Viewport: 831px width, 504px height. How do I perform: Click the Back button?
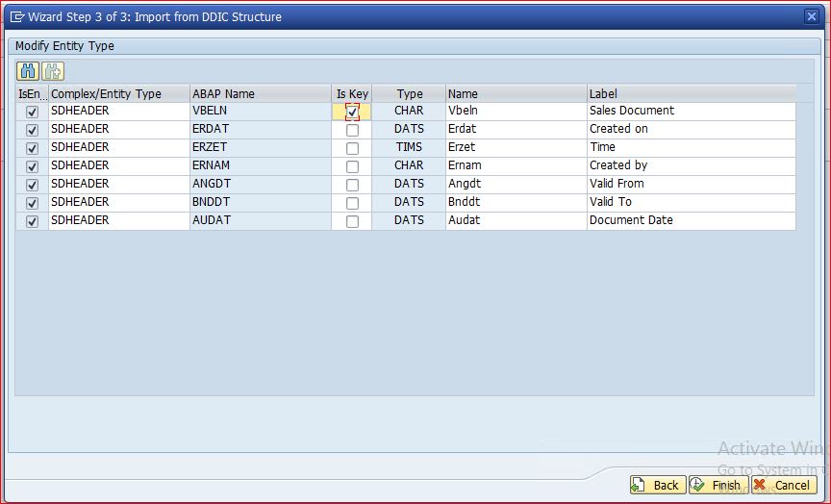tap(657, 485)
